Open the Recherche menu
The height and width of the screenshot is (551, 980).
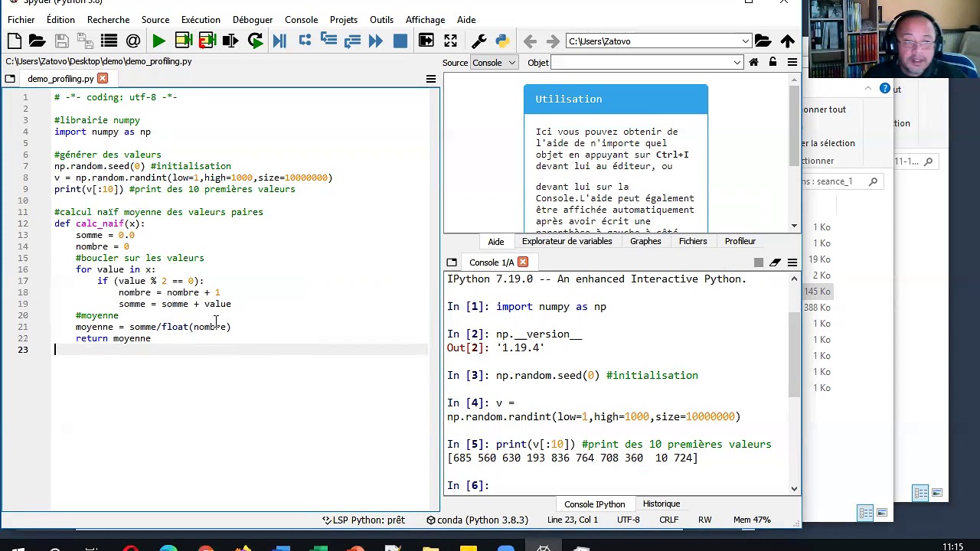[108, 20]
